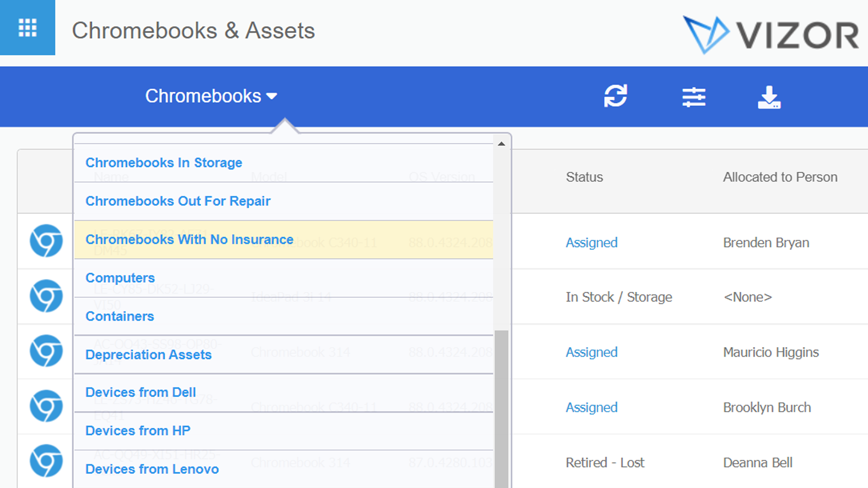Download the Chromebooks list
The image size is (868, 488).
[769, 97]
